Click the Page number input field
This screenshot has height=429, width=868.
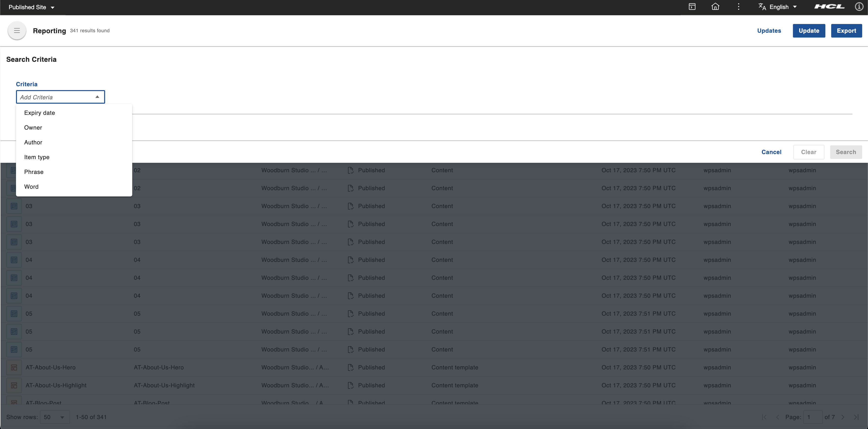812,417
